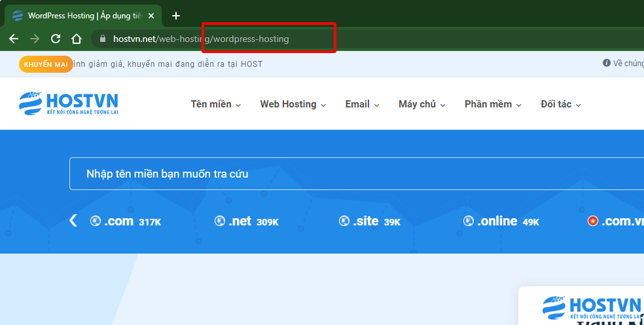Screen dimensions: 644x325
Task: Open a new tab with plus icon
Action: (x=176, y=16)
